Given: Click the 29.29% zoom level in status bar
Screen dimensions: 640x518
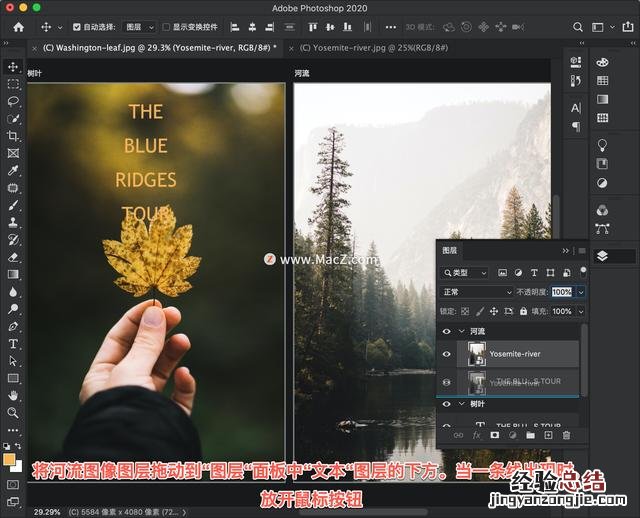Looking at the screenshot, I should [47, 511].
